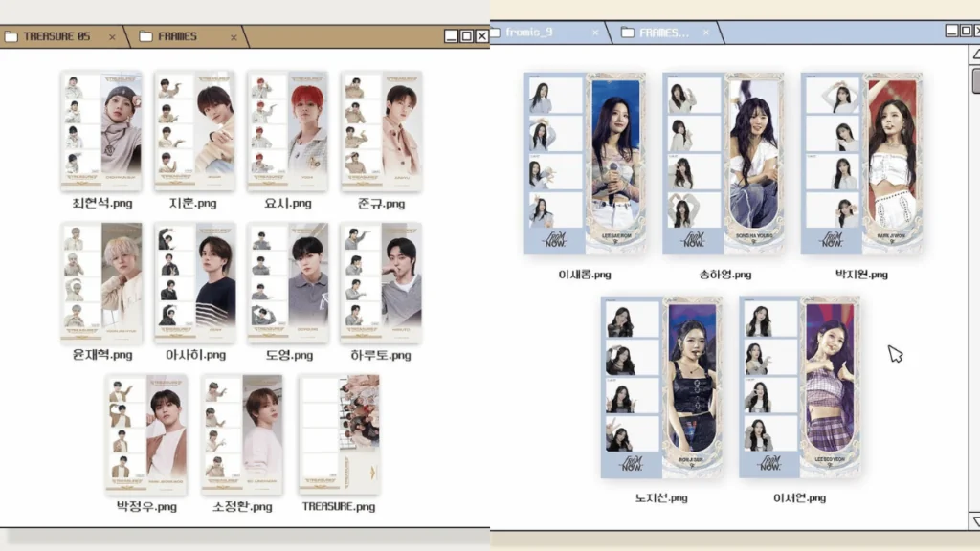980x551 pixels.
Task: Minimize the TREASURE window
Action: click(452, 36)
